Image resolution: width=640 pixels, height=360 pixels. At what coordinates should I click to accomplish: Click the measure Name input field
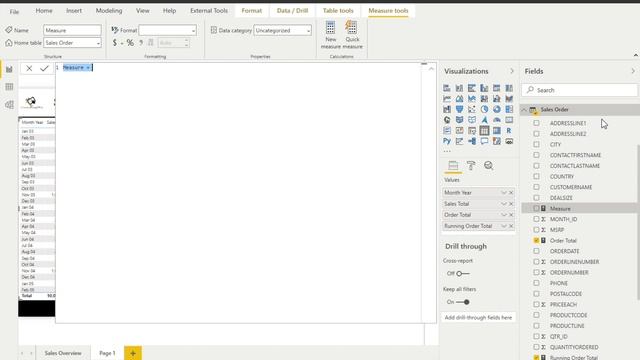72,30
